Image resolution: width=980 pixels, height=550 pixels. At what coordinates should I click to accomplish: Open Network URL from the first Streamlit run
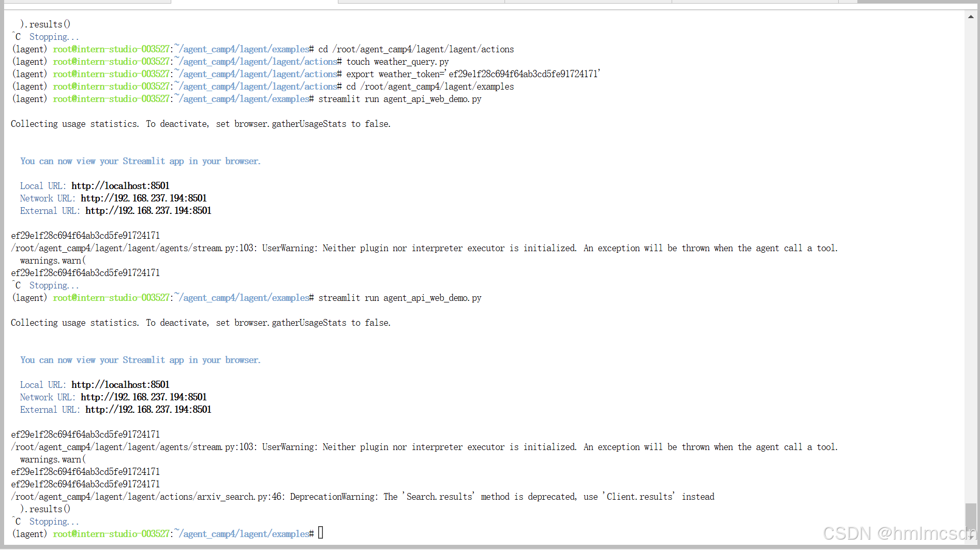coord(144,198)
